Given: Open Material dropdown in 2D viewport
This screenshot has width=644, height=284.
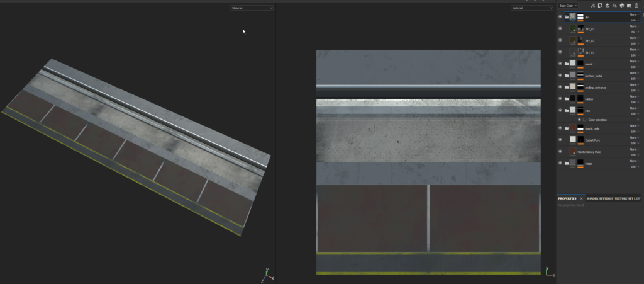Looking at the screenshot, I should click(x=532, y=8).
